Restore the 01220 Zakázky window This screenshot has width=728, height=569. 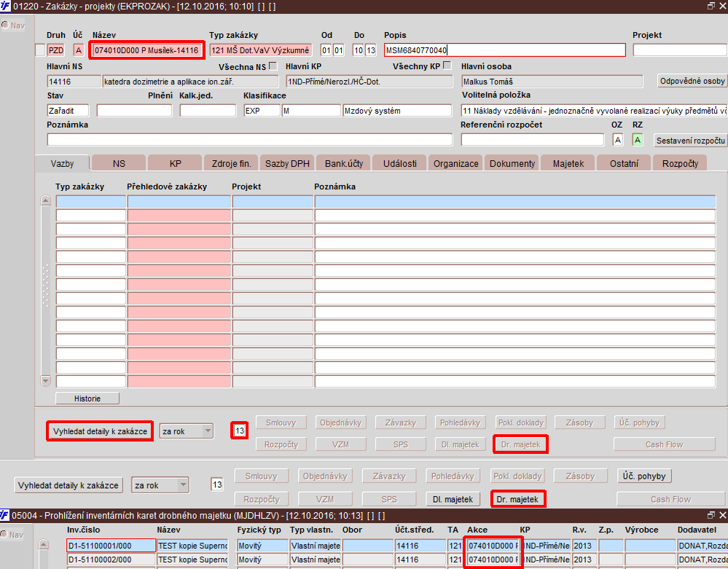click(x=711, y=6)
